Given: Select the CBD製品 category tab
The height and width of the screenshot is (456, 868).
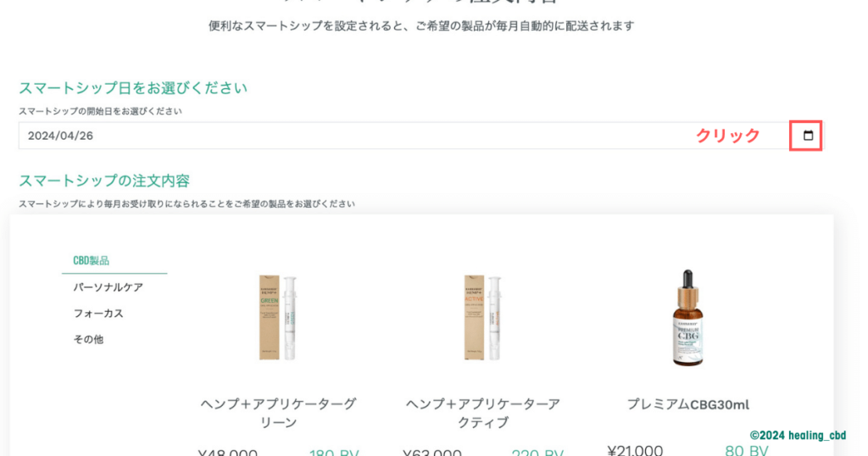Looking at the screenshot, I should coord(91,261).
